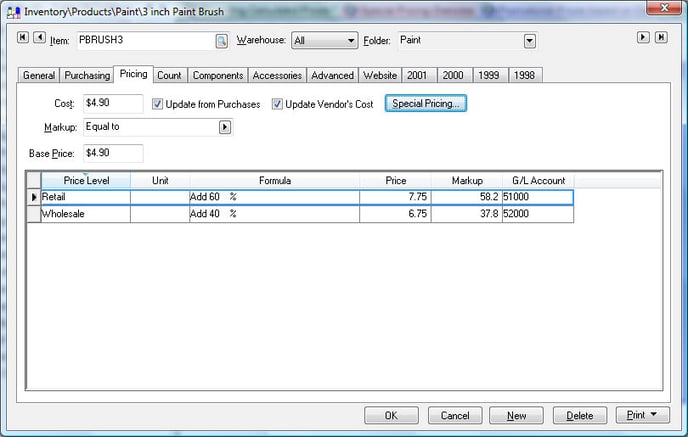Click the Formula column header
This screenshot has width=688, height=437.
click(275, 180)
